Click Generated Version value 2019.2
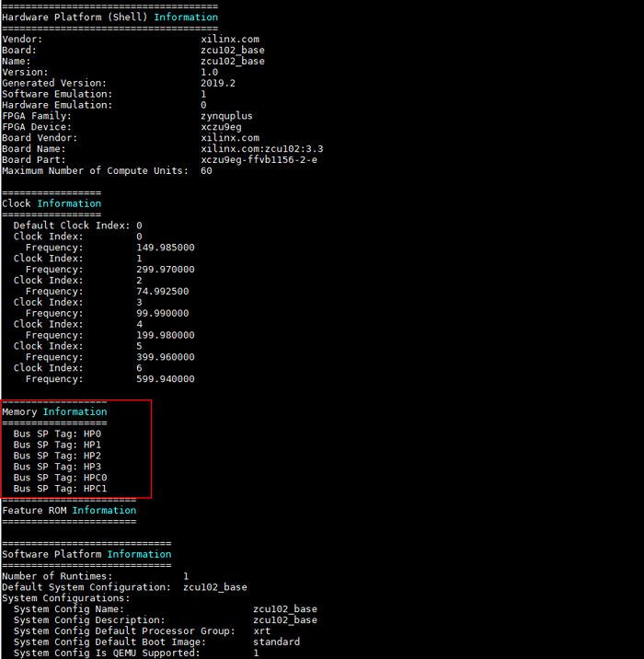Viewport: 644px width, 659px height. tap(218, 83)
